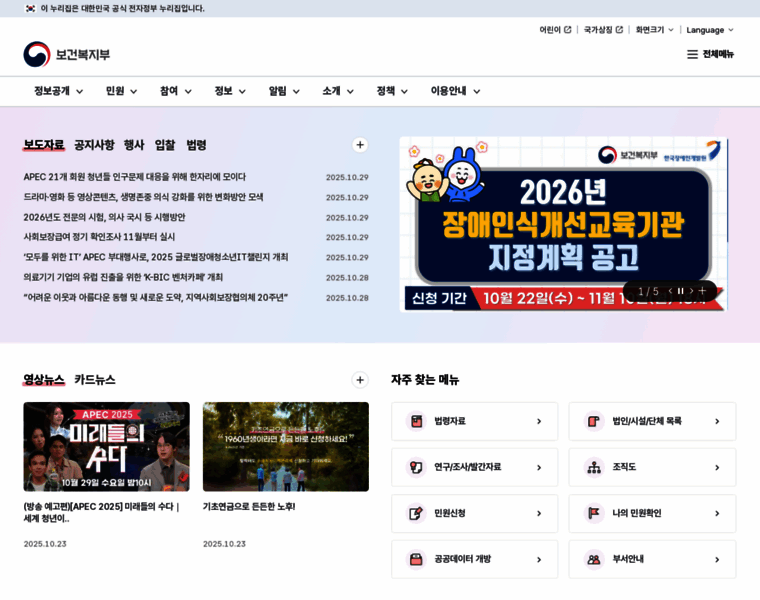Screen dimensions: 760x600
Task: Switch to the 공지사항 tab
Action: coord(94,145)
